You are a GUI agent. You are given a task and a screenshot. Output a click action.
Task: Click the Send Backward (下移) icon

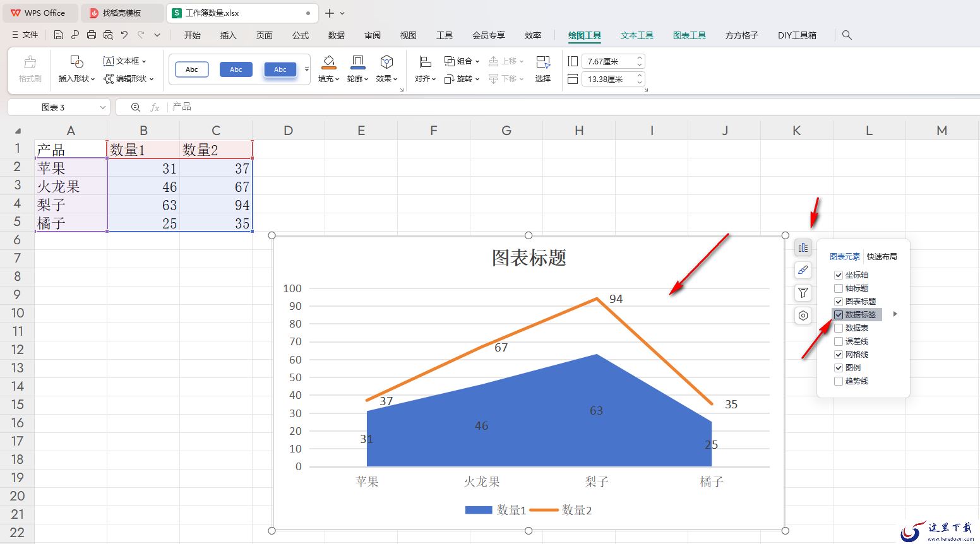point(494,79)
